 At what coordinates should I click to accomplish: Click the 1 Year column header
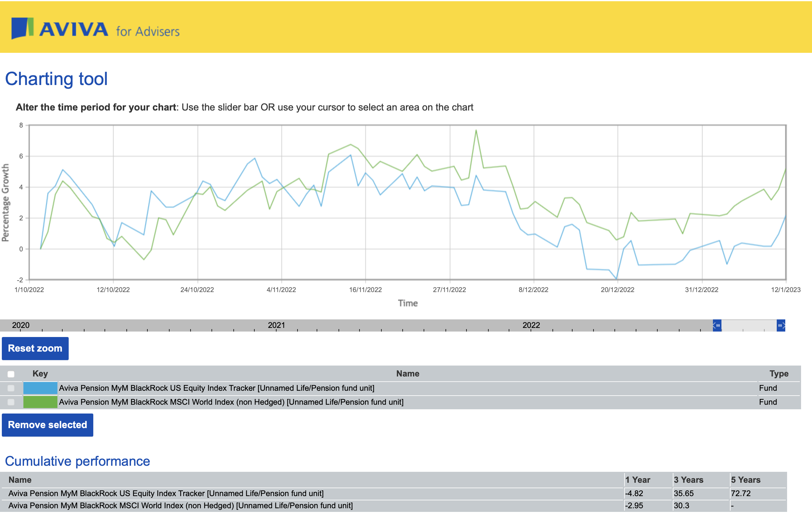coord(638,480)
